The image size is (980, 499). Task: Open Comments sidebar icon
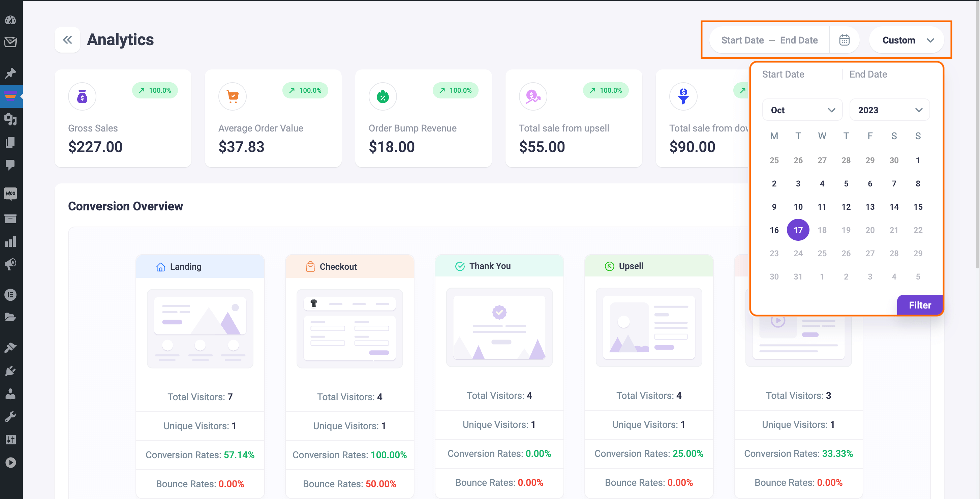[11, 165]
